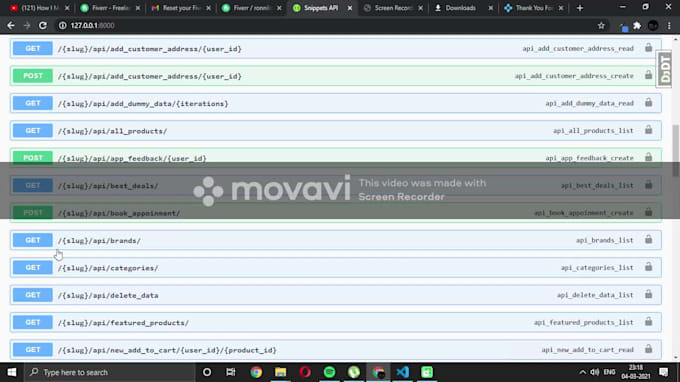
Task: Switch to the Screen Recorder browser tab
Action: pos(393,8)
